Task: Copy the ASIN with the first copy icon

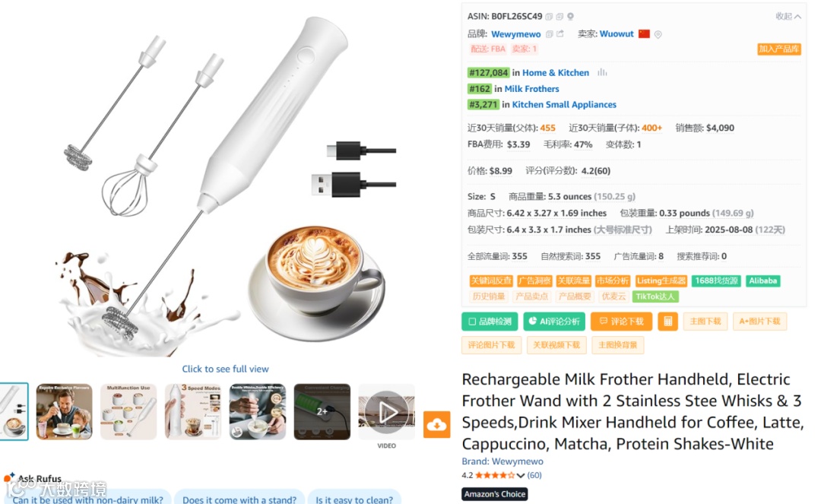Action: coord(549,17)
